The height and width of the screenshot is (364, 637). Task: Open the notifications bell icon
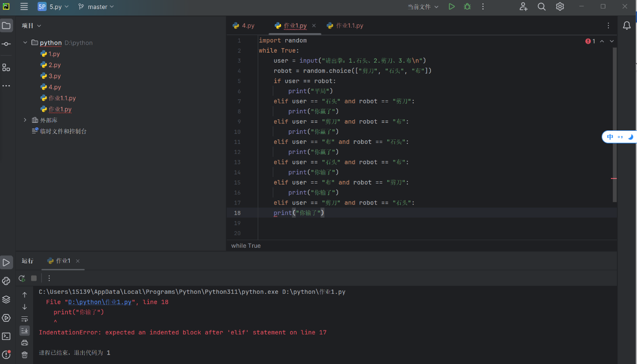click(626, 26)
